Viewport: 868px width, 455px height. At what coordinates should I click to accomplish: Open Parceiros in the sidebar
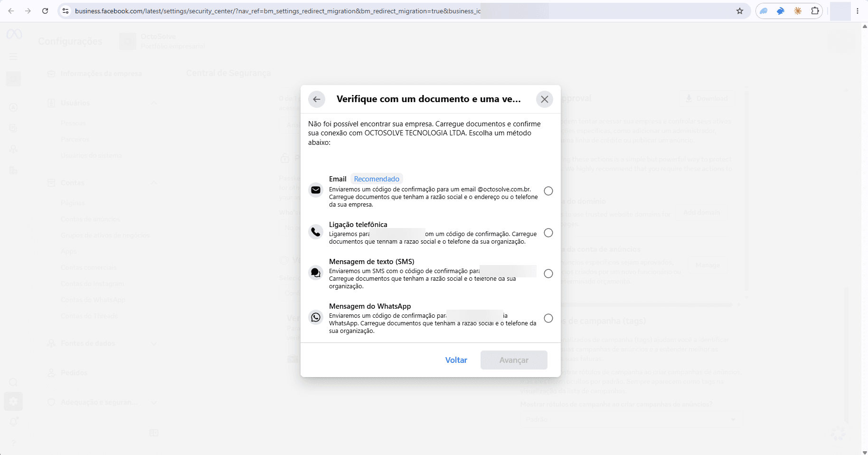coord(75,139)
